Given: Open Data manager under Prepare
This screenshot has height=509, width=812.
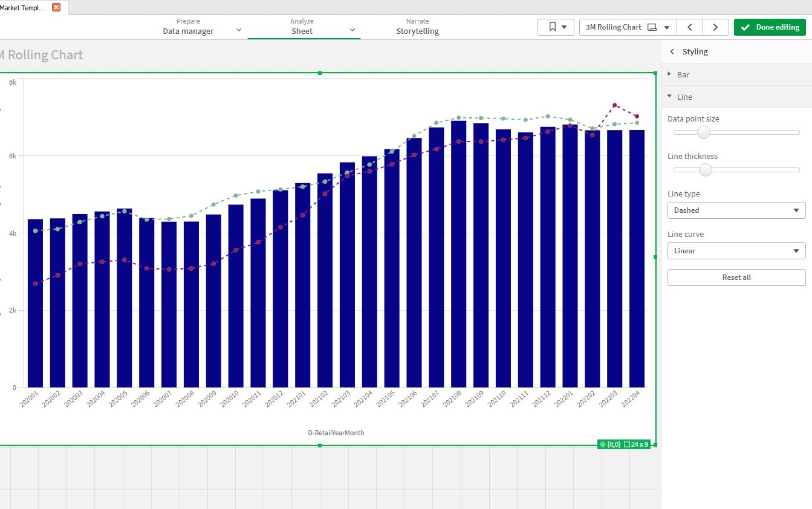Looking at the screenshot, I should pos(188,30).
